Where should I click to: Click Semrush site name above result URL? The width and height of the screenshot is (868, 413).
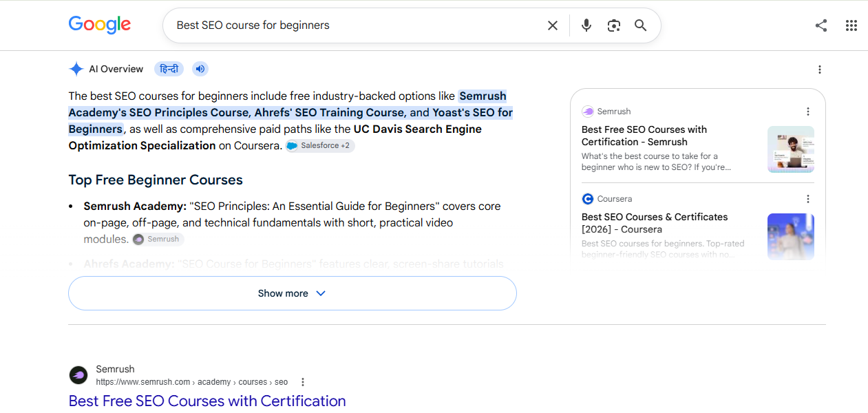(116, 369)
